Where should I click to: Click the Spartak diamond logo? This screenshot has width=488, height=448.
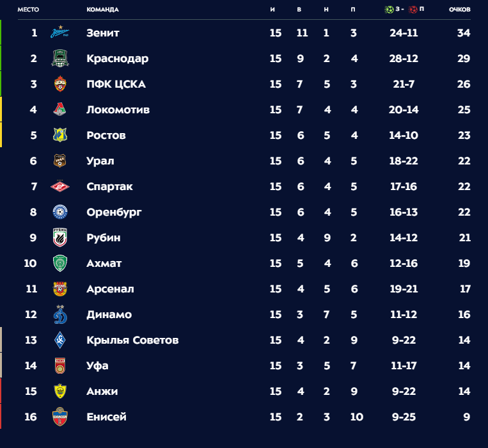tap(60, 186)
